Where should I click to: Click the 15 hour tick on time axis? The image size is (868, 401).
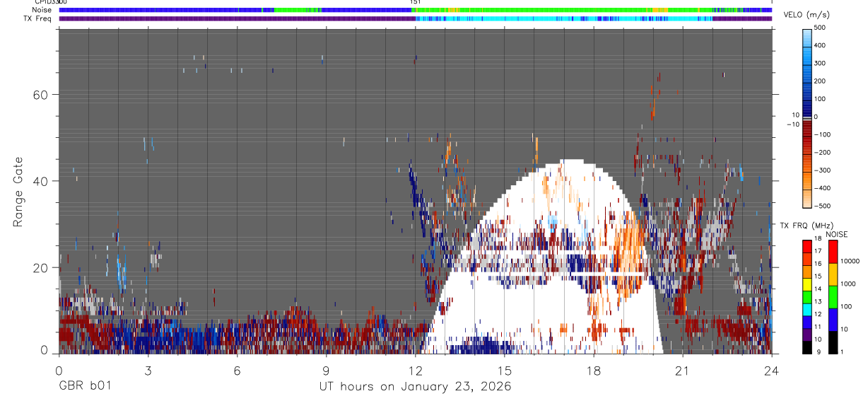[505, 370]
